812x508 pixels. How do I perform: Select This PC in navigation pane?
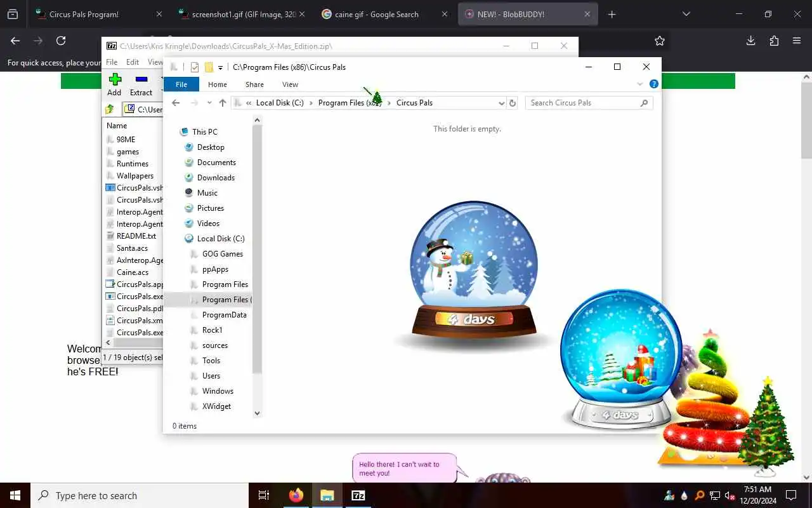pyautogui.click(x=204, y=132)
